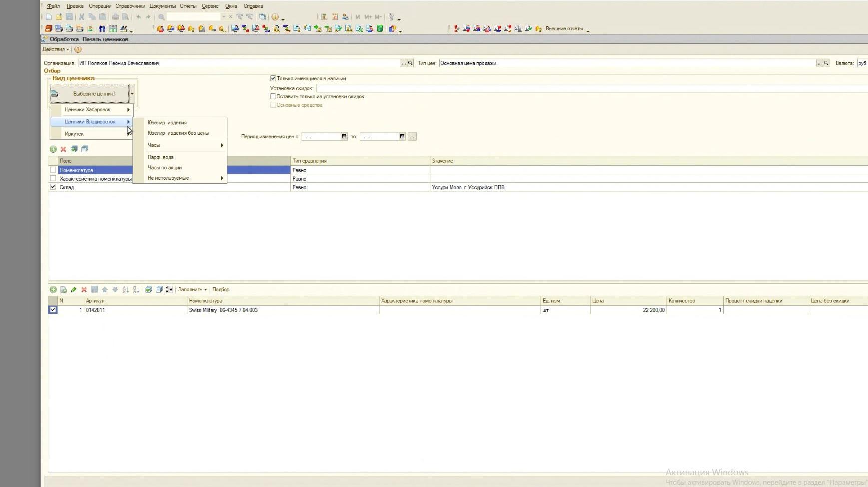Expand the 'Не используемые' submenu
Screen dimensions: 868x487
[x=185, y=178]
